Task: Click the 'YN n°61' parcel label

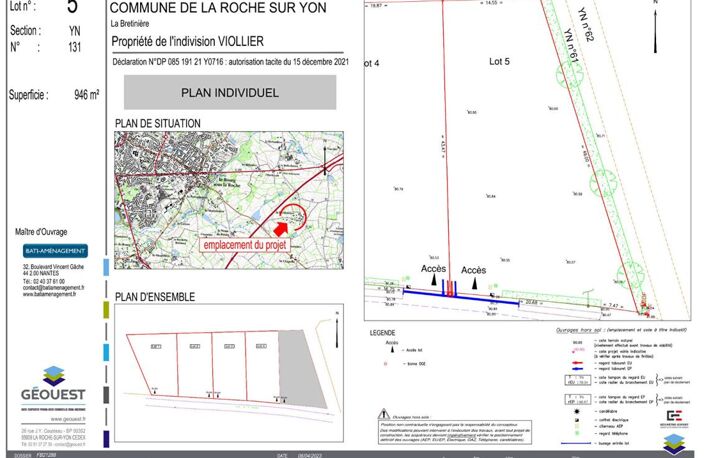Action: 571,45
